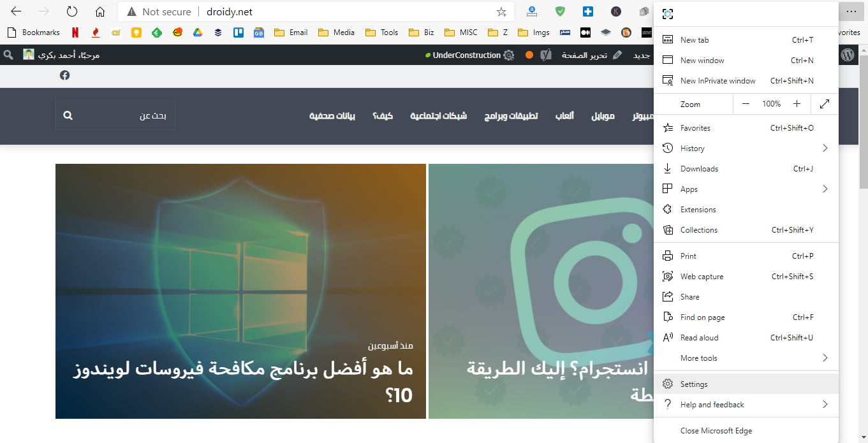
Task: Zoom in with the plus button
Action: click(797, 104)
